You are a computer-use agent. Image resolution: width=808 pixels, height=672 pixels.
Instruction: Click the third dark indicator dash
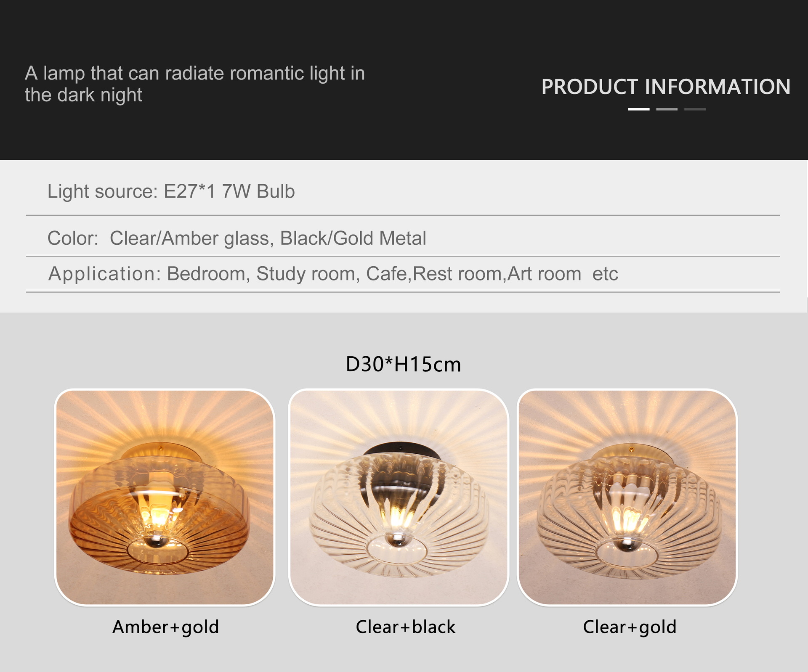(x=695, y=109)
